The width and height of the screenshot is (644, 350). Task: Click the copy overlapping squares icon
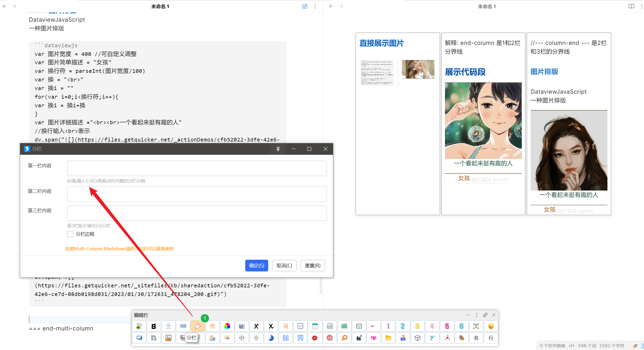(212, 338)
